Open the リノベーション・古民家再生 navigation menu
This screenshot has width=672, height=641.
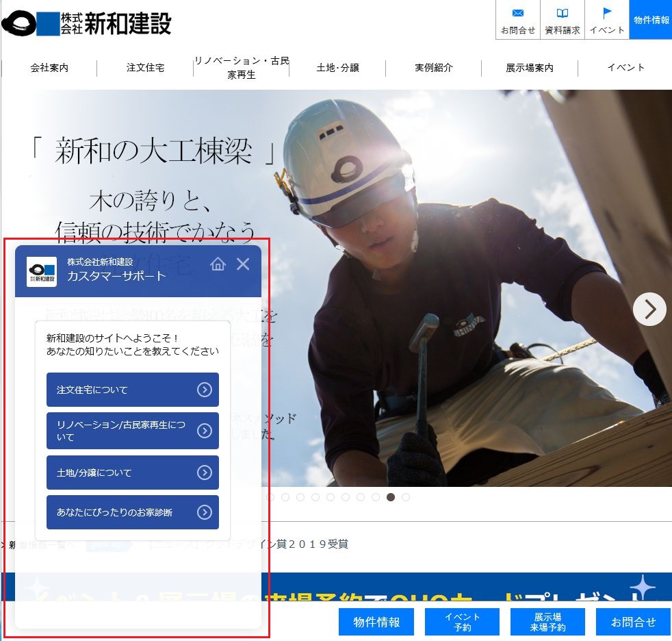[242, 68]
